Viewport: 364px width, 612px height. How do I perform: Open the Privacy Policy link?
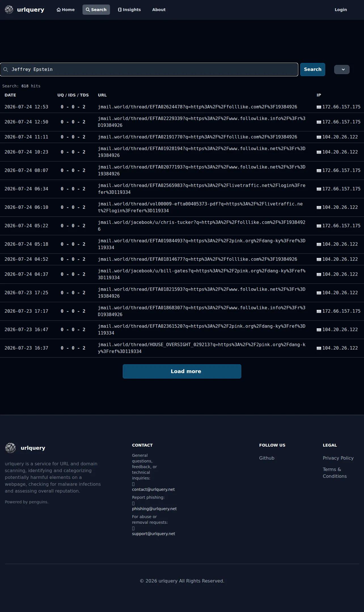pyautogui.click(x=338, y=458)
